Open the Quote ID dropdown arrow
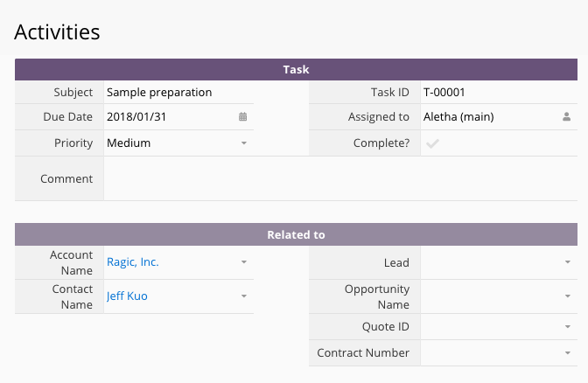 pos(567,327)
